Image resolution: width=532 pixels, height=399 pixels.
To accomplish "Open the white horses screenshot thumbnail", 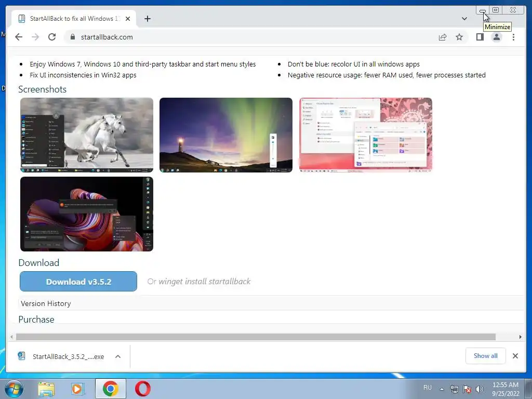I will tap(87, 135).
